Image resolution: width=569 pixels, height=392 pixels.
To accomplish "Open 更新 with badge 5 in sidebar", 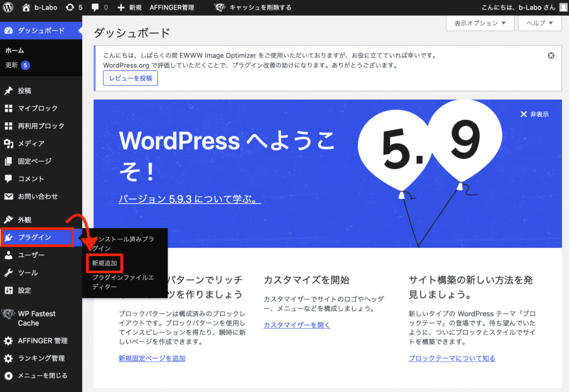I will click(17, 66).
